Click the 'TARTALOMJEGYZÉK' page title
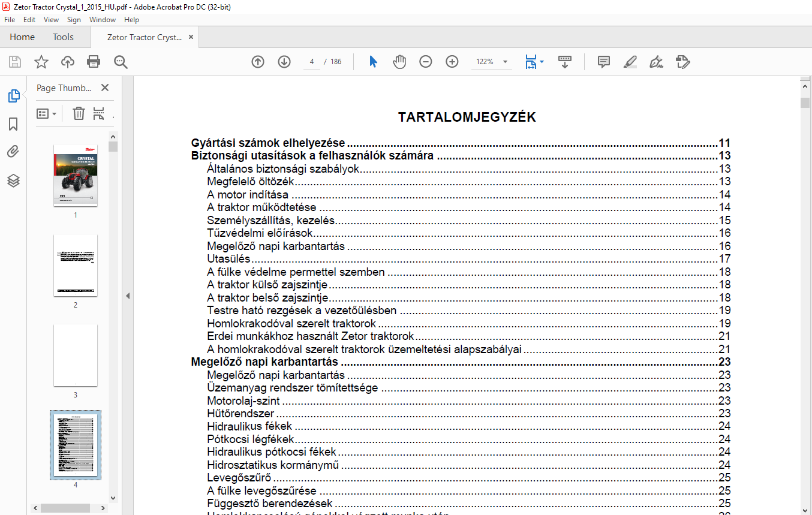This screenshot has width=812, height=515. (467, 118)
